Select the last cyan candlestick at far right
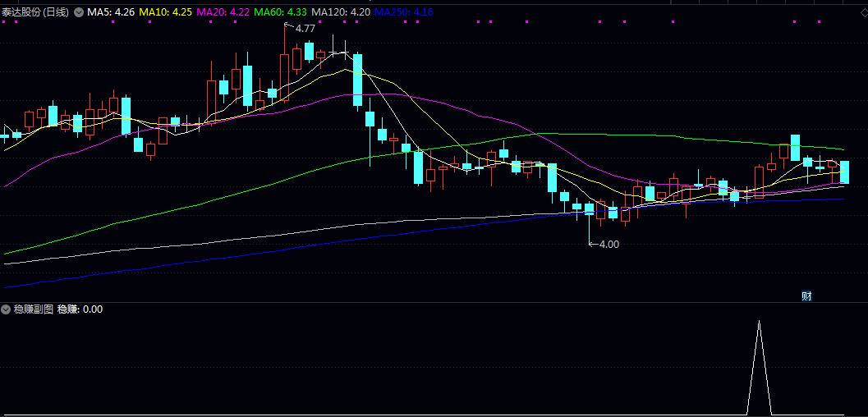Image resolution: width=868 pixels, height=417 pixels. (844, 172)
